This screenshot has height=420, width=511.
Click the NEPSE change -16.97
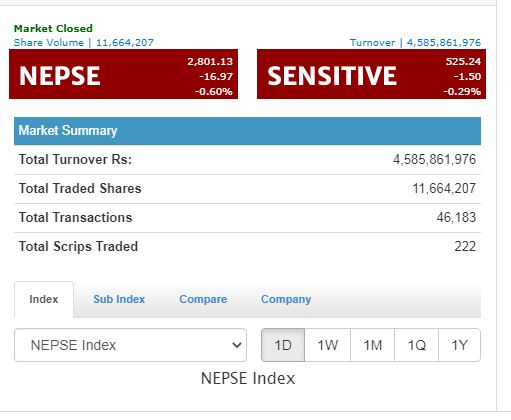(216, 76)
